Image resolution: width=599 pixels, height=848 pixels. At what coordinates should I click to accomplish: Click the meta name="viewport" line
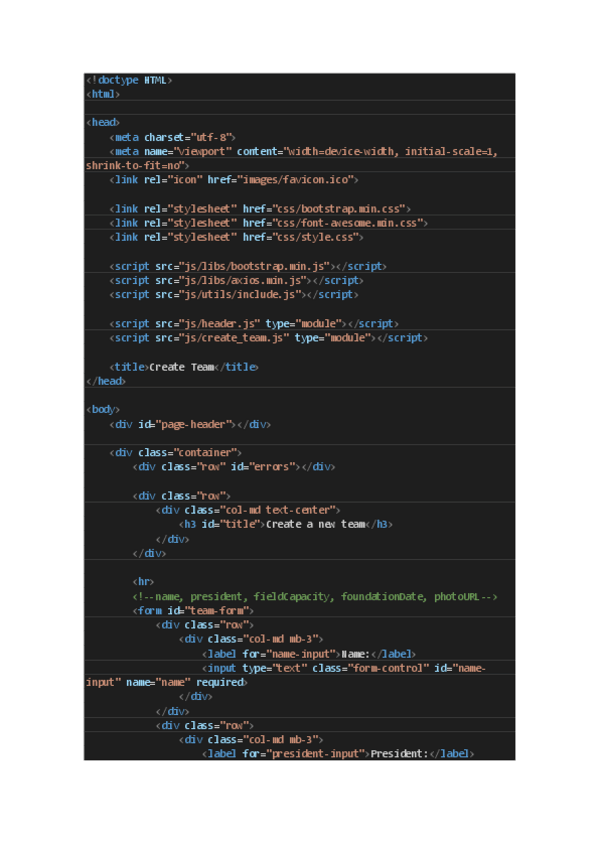(x=303, y=151)
